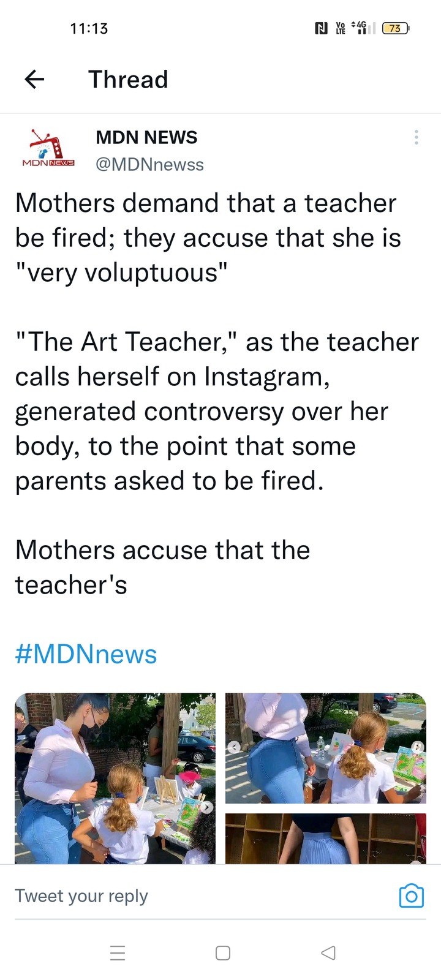The image size is (441, 980).
Task: Tap the camera icon in the reply bar
Action: pos(411,895)
